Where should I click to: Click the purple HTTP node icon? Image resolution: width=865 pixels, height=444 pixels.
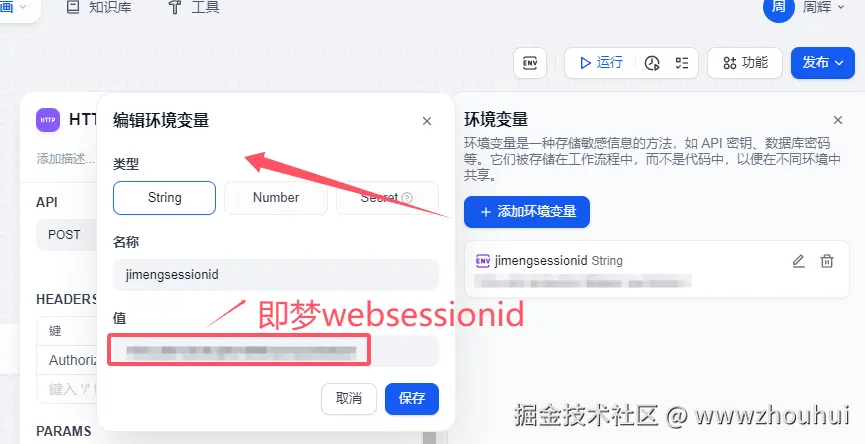48,120
